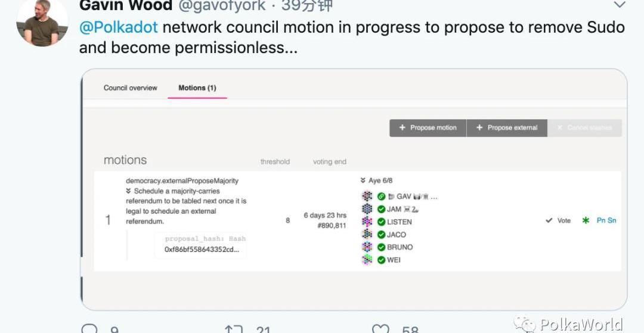Image resolution: width=644 pixels, height=333 pixels.
Task: Open the tweet options chevron menu
Action: click(x=620, y=5)
